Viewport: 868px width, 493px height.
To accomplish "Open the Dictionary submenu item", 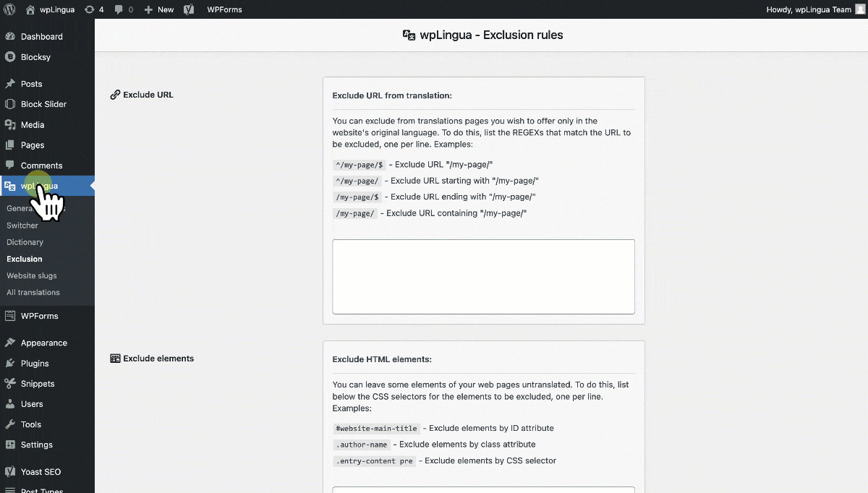I will coord(25,242).
